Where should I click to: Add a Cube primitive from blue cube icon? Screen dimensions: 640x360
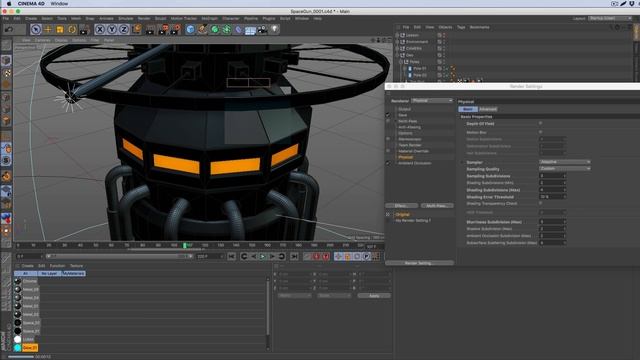190,29
